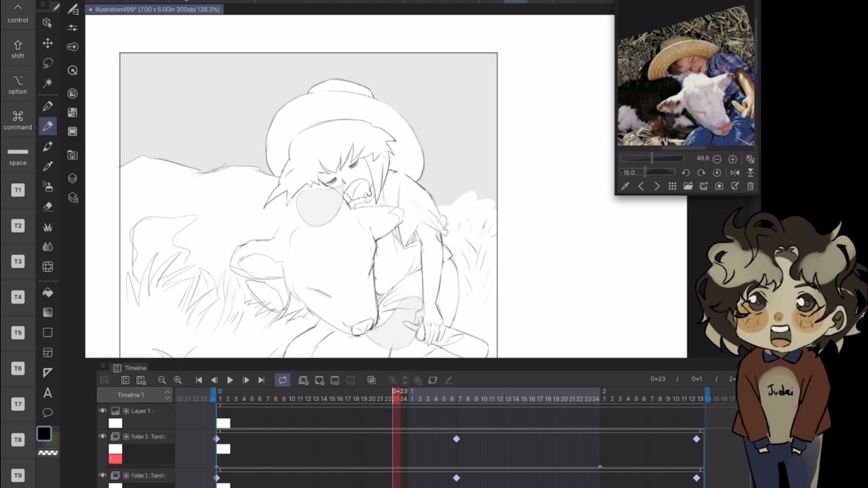The height and width of the screenshot is (488, 868).
Task: Step to the next frame
Action: [x=245, y=380]
